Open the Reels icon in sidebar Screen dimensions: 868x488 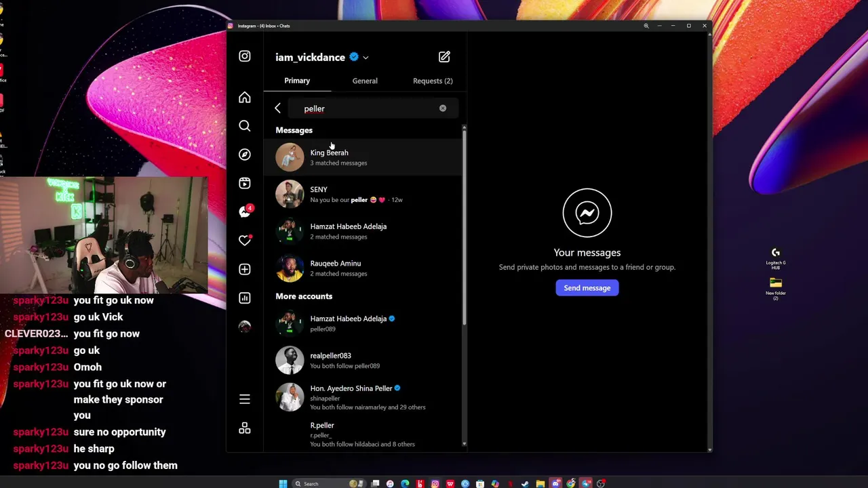tap(245, 183)
